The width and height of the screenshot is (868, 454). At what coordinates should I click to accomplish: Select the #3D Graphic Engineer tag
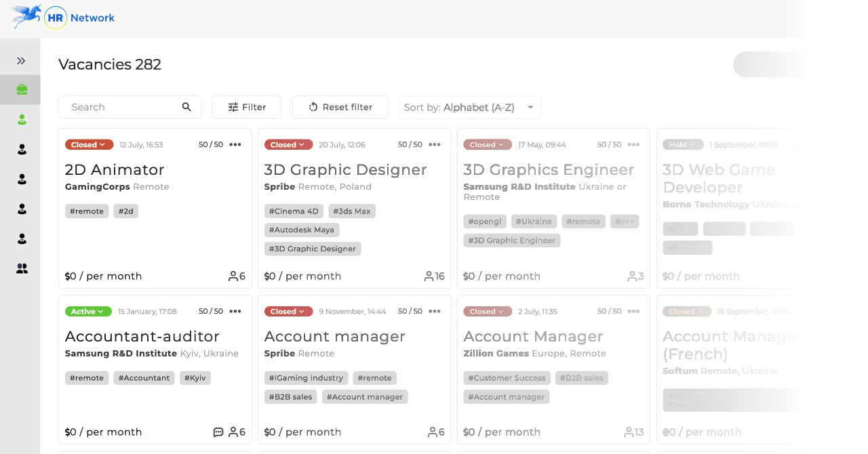coord(512,241)
